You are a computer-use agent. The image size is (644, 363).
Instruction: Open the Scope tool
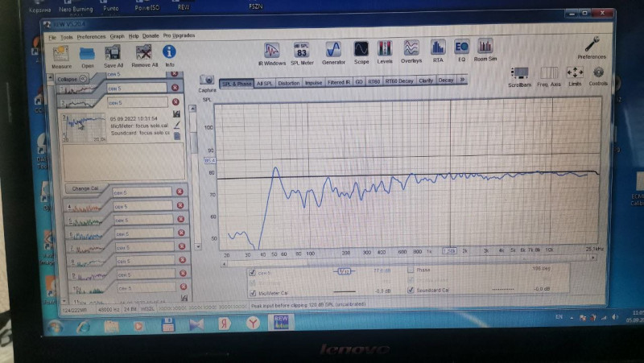tap(361, 49)
